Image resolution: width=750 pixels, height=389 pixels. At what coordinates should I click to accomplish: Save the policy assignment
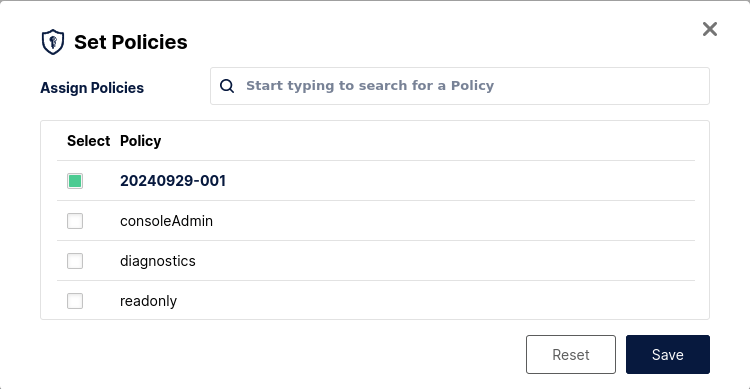(x=668, y=355)
